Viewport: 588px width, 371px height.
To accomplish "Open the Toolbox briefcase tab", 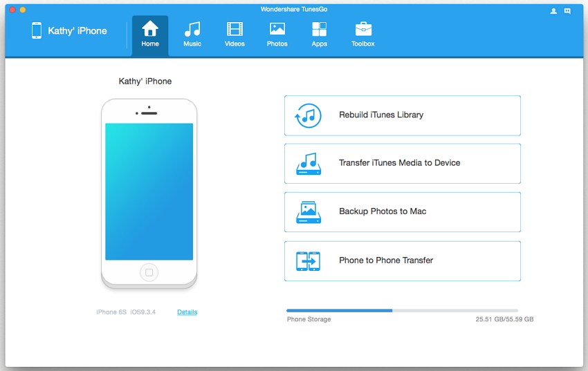I will pos(362,34).
